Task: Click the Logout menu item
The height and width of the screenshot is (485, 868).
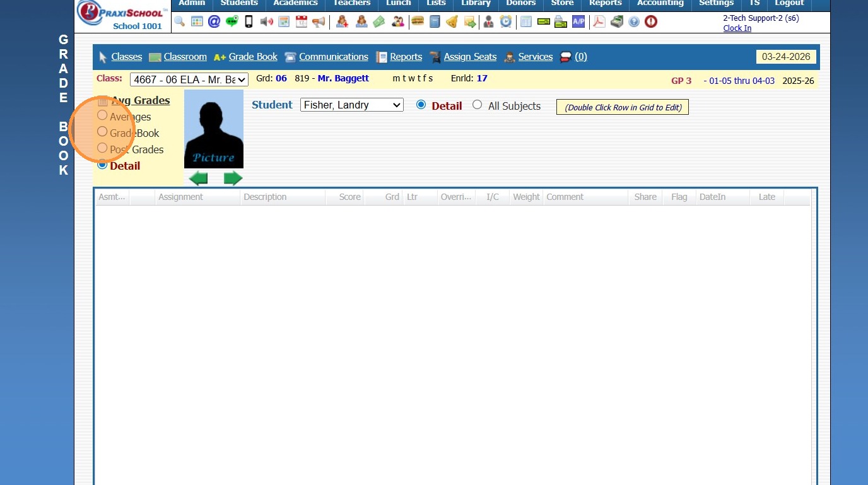Action: 790,3
